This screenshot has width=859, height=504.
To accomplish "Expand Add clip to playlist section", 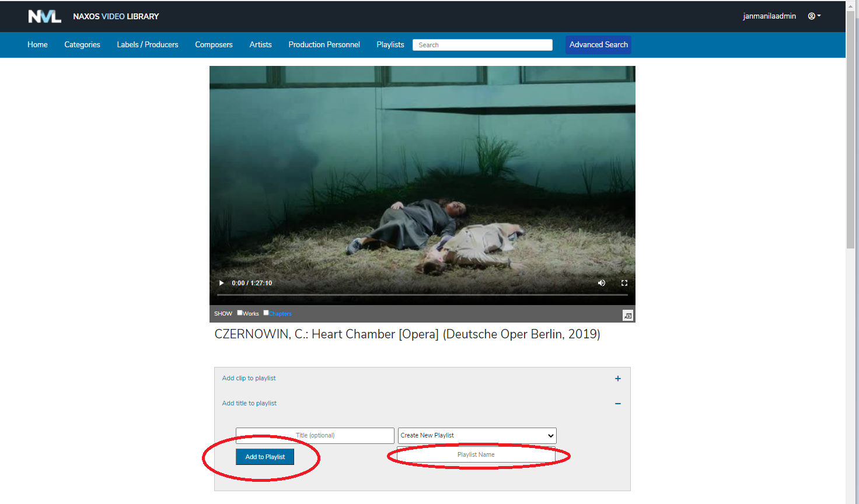I will click(x=618, y=379).
